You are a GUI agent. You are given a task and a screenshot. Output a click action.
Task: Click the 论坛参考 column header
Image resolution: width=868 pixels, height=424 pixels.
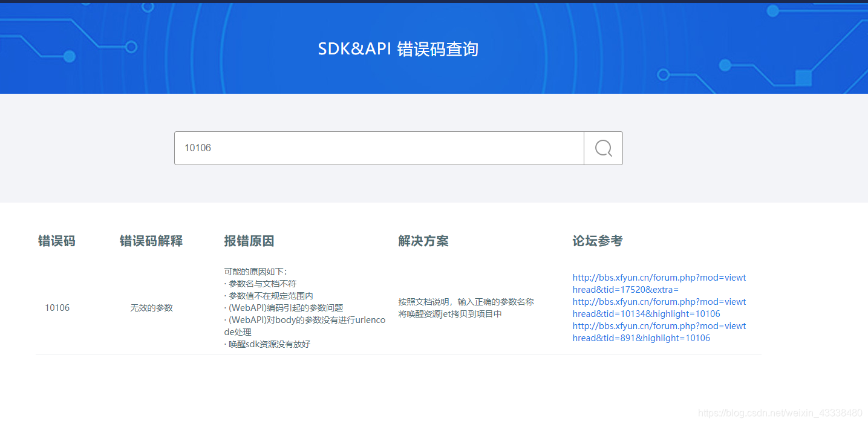(x=598, y=241)
